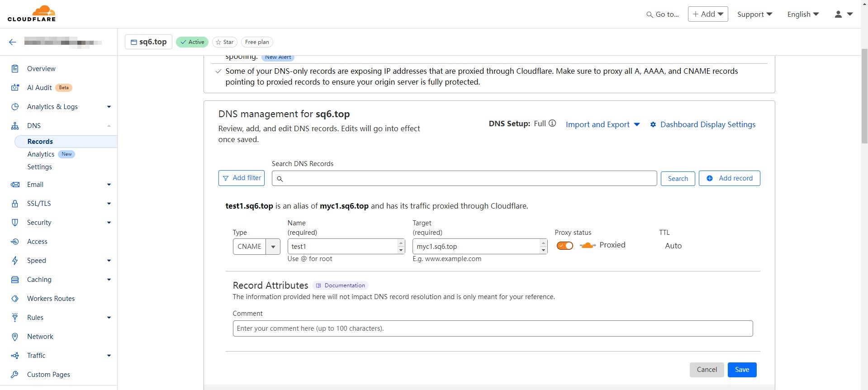Open Workers Routes page

(x=51, y=299)
